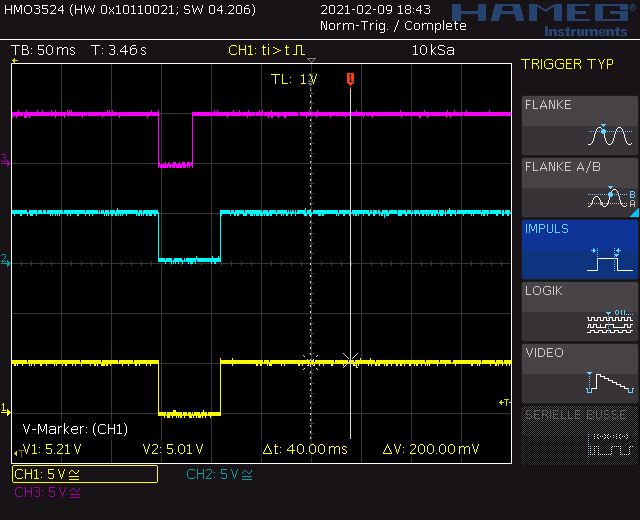The height and width of the screenshot is (520, 640).
Task: Select the VIDEO trigger type
Action: click(580, 373)
